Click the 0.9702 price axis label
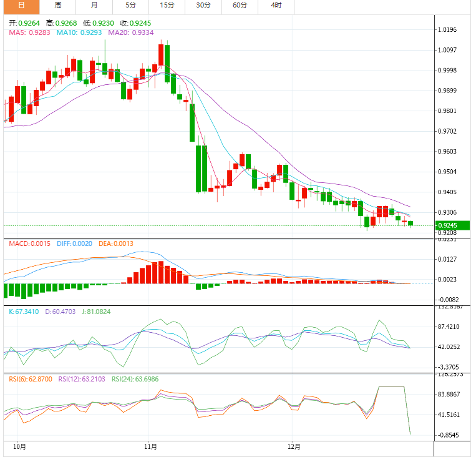This screenshot has width=476, height=462. coord(447,131)
